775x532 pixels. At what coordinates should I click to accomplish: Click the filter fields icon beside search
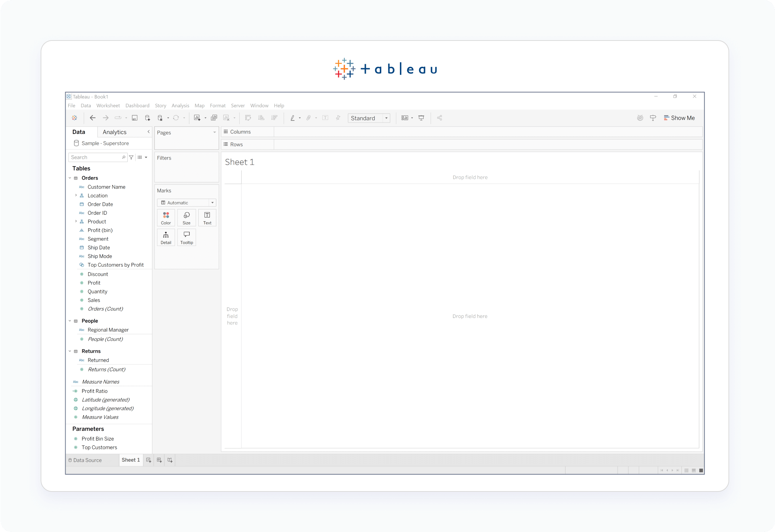131,157
